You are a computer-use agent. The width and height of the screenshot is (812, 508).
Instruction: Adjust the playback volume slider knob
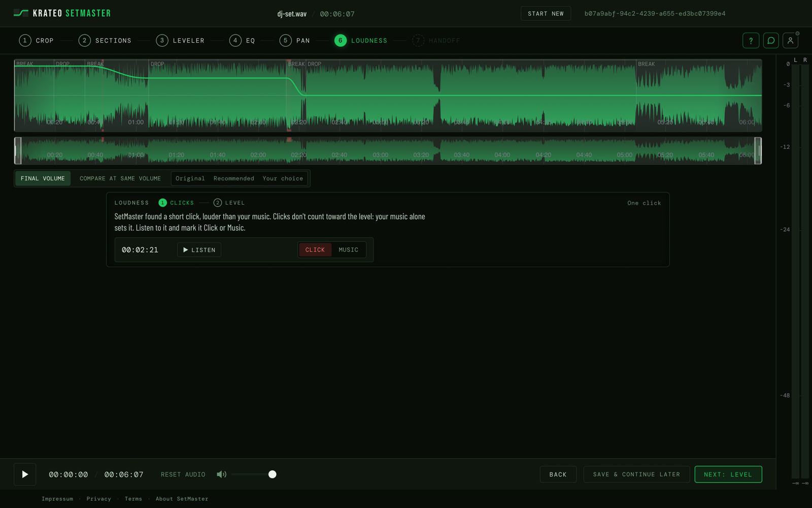[273, 474]
